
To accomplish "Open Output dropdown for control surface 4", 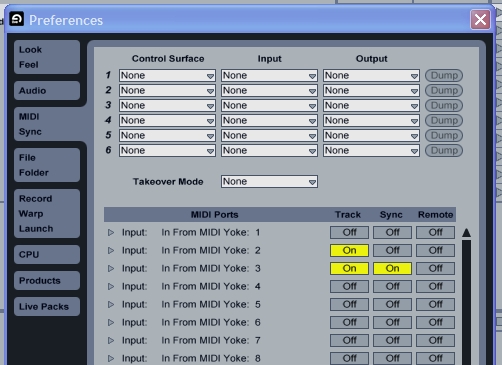I will click(371, 121).
